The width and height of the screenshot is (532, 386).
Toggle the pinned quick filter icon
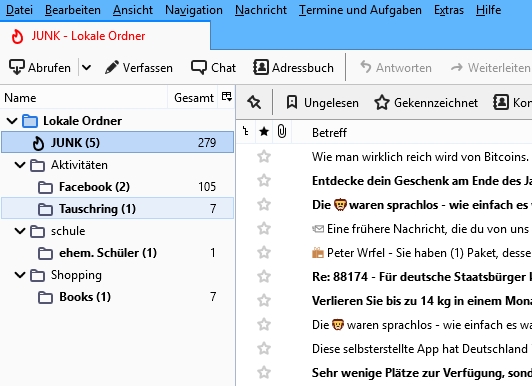click(254, 102)
